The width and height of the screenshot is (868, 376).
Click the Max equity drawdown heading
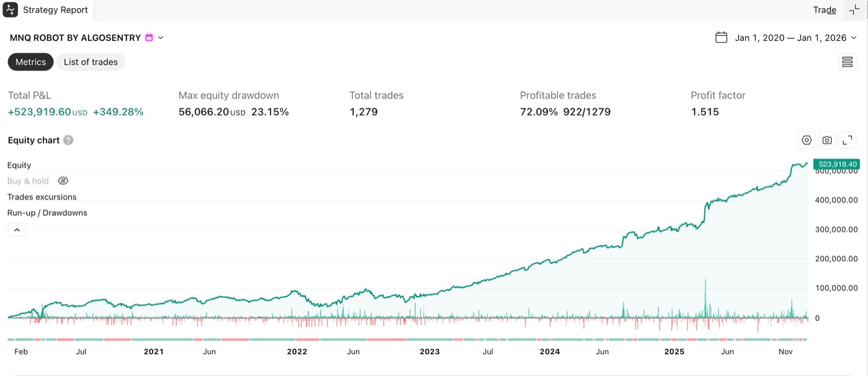pos(229,95)
